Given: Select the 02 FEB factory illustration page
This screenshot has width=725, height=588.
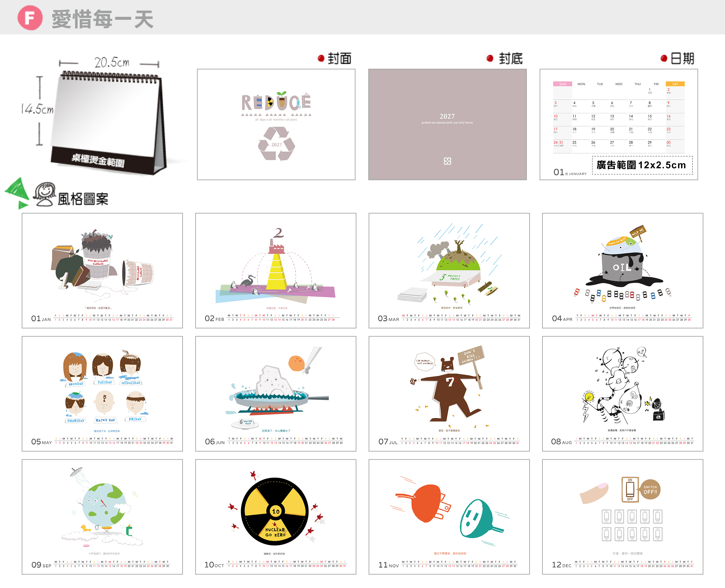Looking at the screenshot, I should pyautogui.click(x=276, y=271).
